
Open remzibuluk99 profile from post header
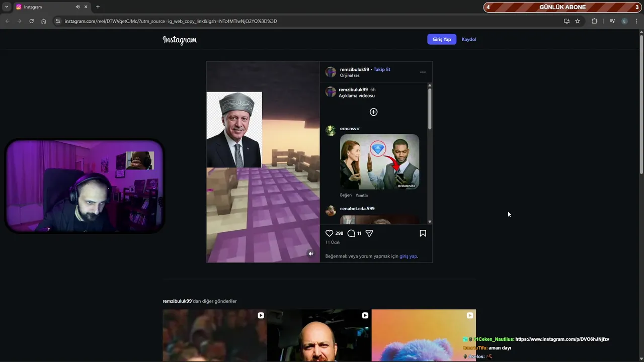[354, 69]
